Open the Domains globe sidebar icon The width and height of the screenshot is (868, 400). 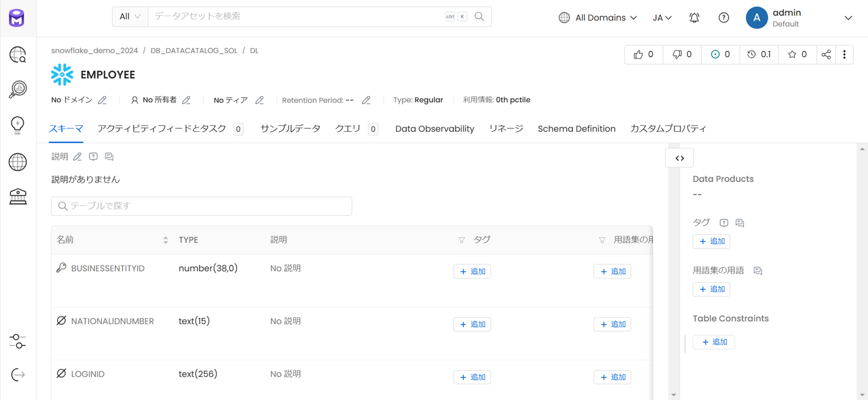[x=18, y=162]
